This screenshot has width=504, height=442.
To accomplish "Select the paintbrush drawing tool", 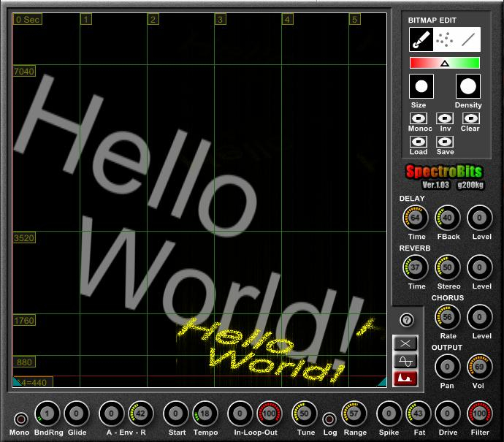I will pyautogui.click(x=420, y=39).
